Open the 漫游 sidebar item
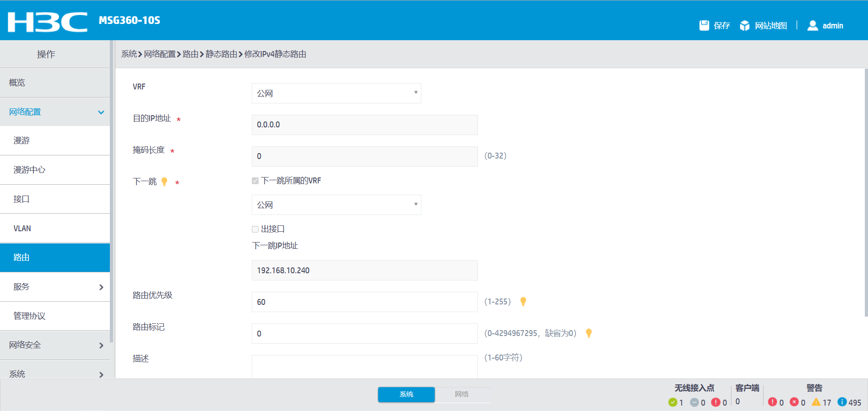Image resolution: width=868 pixels, height=411 pixels. (55, 140)
